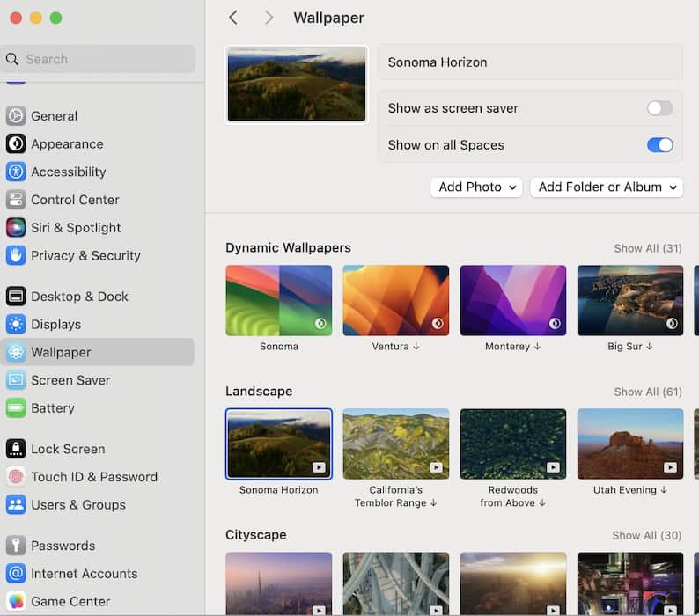
Task: Disable Show on all Spaces toggle
Action: point(659,145)
